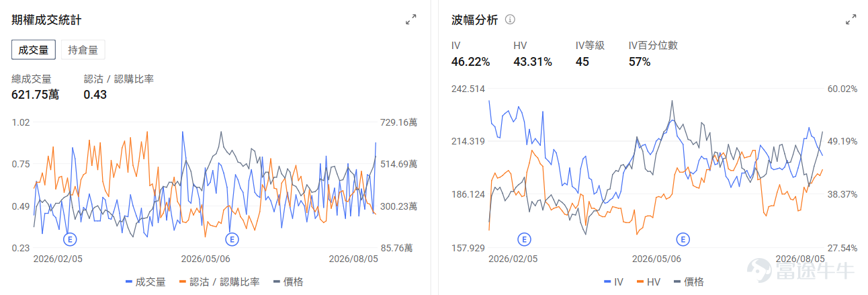Click the 729.16萬 axis label
The height and width of the screenshot is (295, 868).
(x=399, y=122)
